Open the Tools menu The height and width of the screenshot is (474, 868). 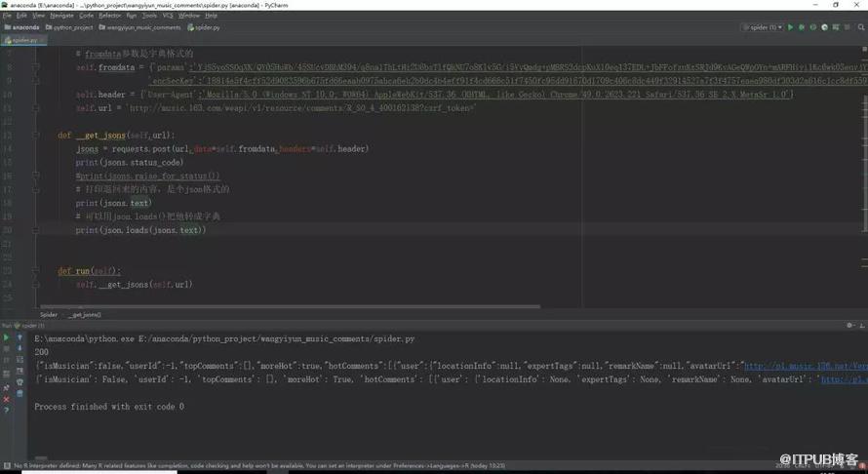[149, 16]
